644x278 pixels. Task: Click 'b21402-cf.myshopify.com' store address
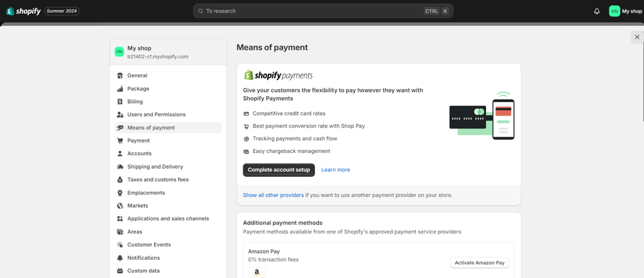[158, 57]
